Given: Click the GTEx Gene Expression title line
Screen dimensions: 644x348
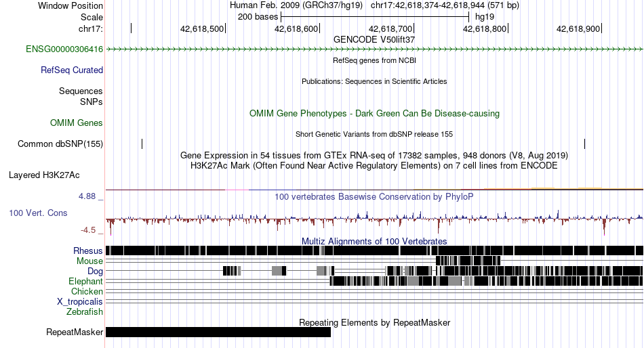Looking at the screenshot, I should [x=374, y=156].
